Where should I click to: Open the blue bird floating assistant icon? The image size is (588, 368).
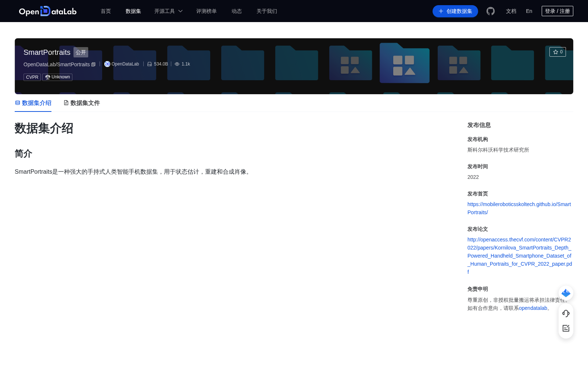[566, 293]
